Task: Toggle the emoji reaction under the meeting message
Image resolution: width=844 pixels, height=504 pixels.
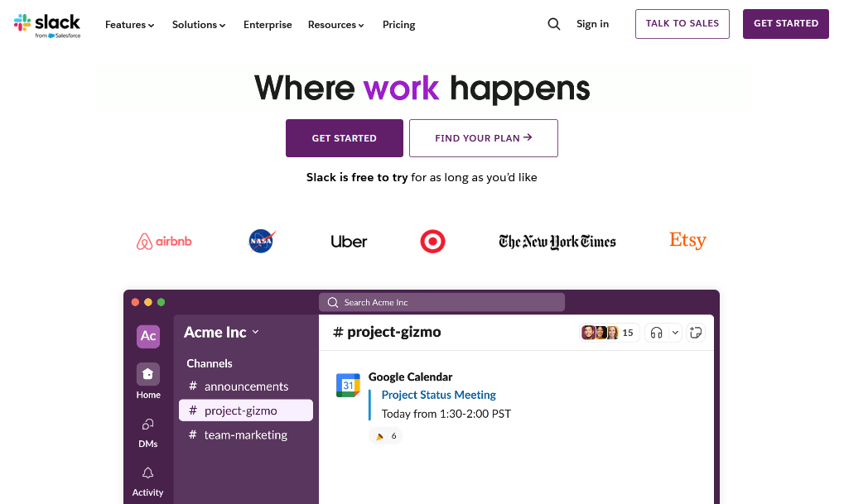Action: (x=384, y=435)
